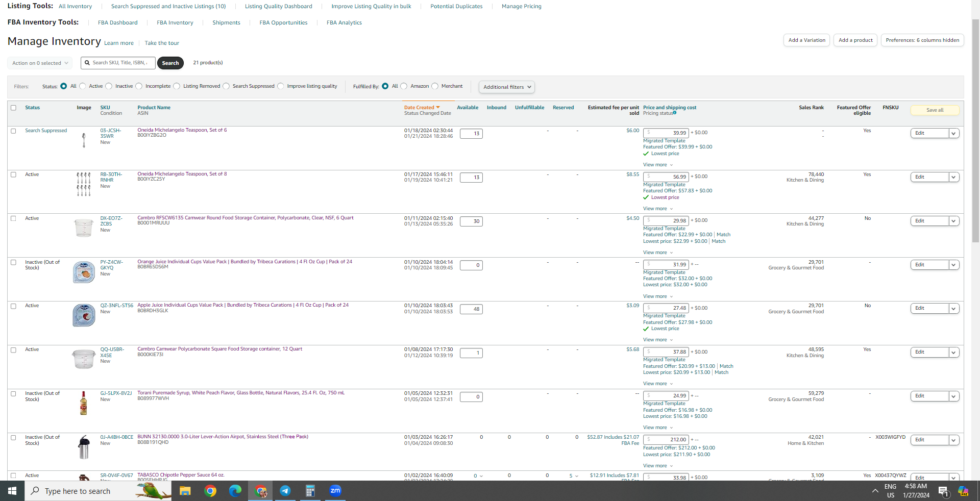Open the FBA Analytics page
This screenshot has height=501, width=980.
click(x=344, y=23)
